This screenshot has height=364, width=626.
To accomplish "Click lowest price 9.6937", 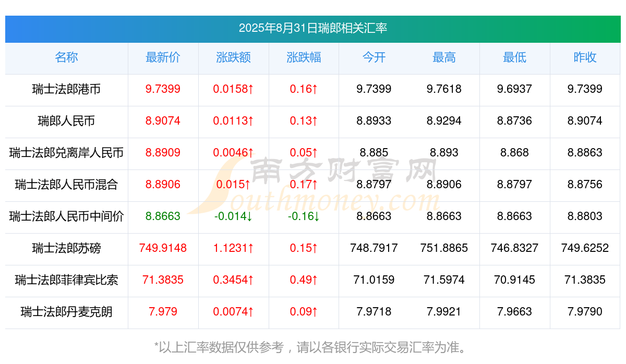I will [514, 89].
